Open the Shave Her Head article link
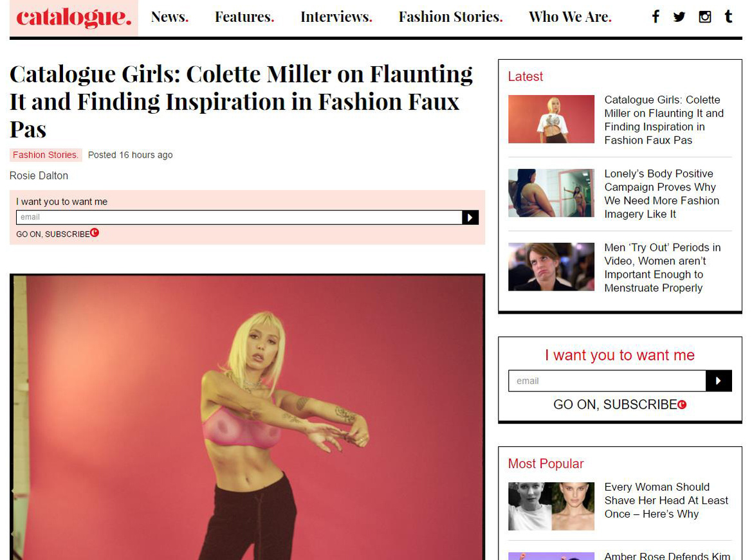 (x=666, y=501)
